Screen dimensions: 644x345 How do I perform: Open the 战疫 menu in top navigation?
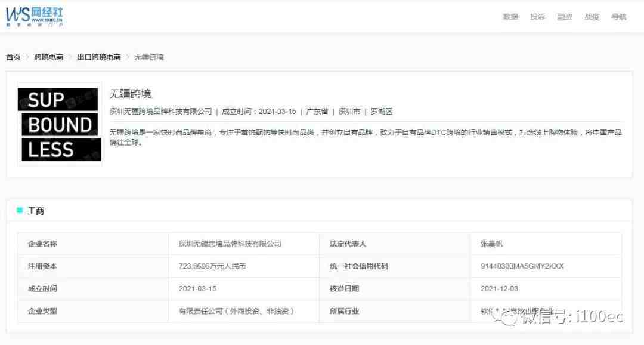(592, 17)
